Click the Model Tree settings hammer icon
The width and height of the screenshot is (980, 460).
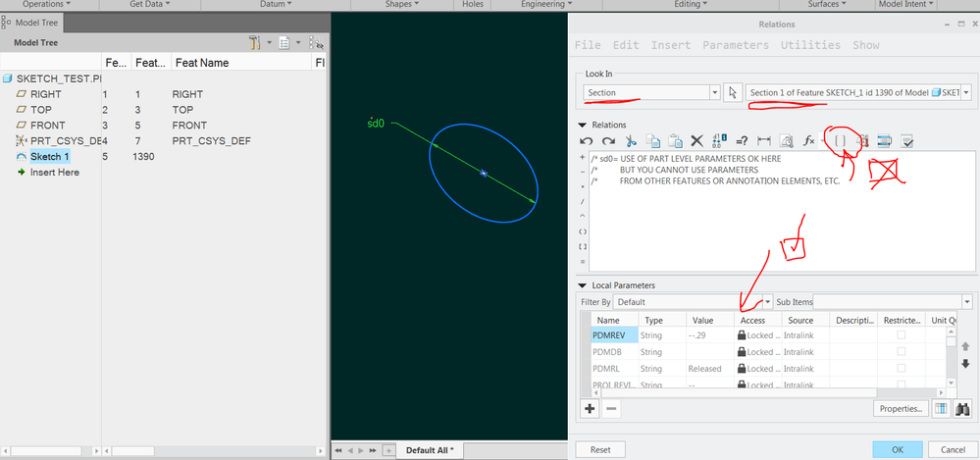point(256,43)
